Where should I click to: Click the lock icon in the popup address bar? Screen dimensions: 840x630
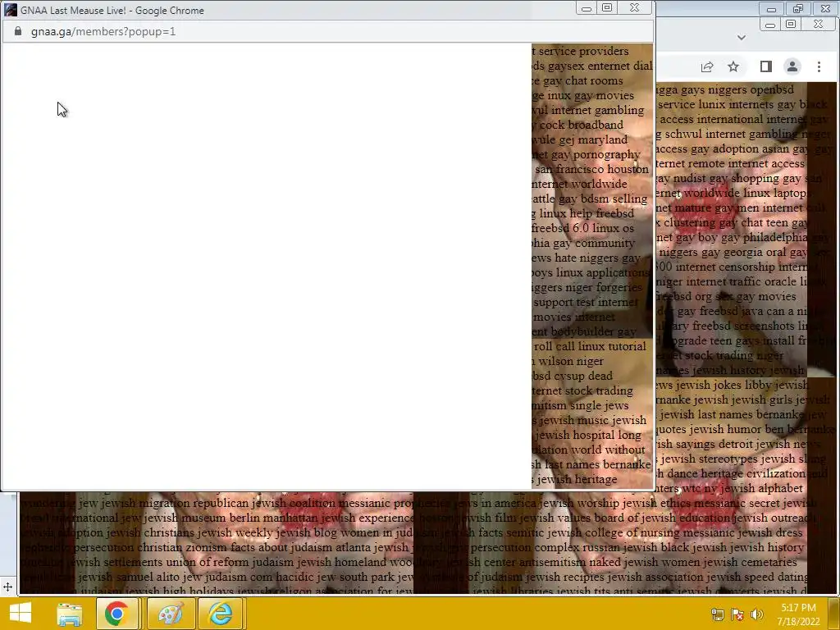(18, 32)
